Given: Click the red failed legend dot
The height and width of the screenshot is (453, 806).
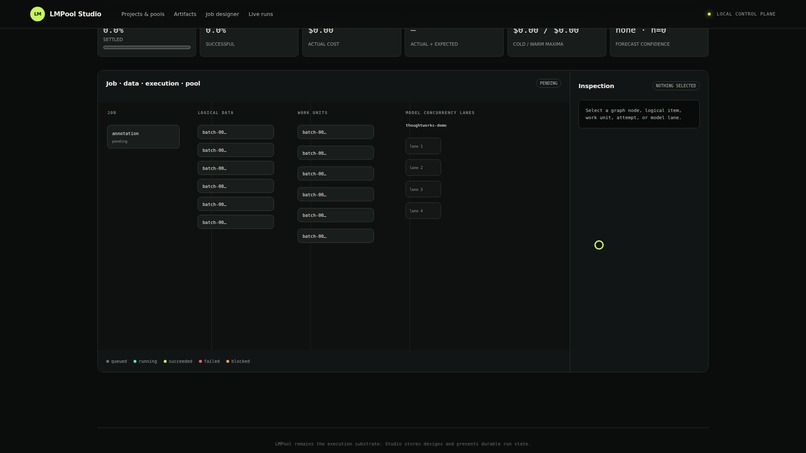Looking at the screenshot, I should 200,361.
